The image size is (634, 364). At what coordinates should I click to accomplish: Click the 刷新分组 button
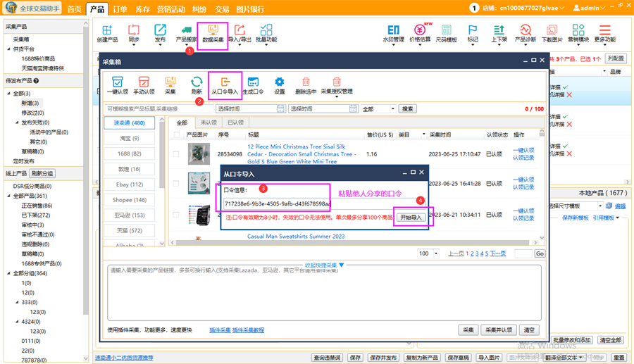(x=42, y=173)
